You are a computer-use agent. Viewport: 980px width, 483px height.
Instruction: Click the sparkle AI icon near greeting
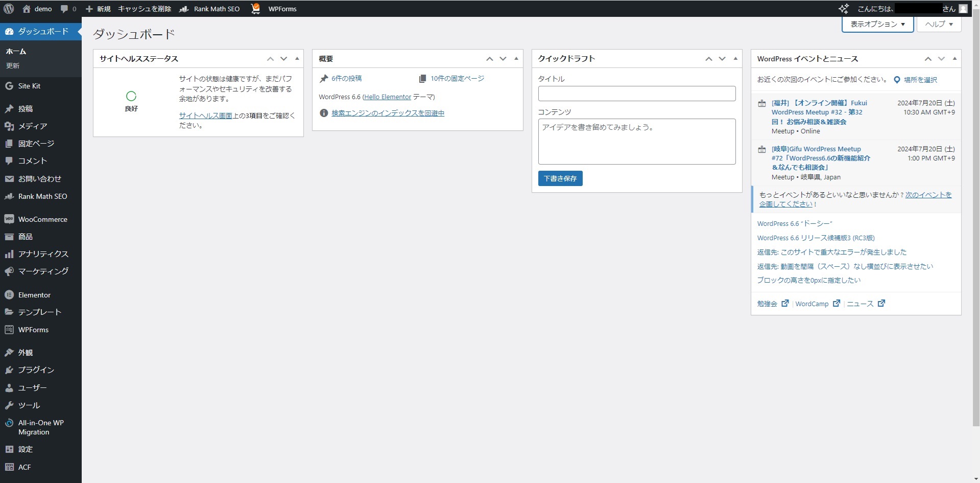coord(844,9)
